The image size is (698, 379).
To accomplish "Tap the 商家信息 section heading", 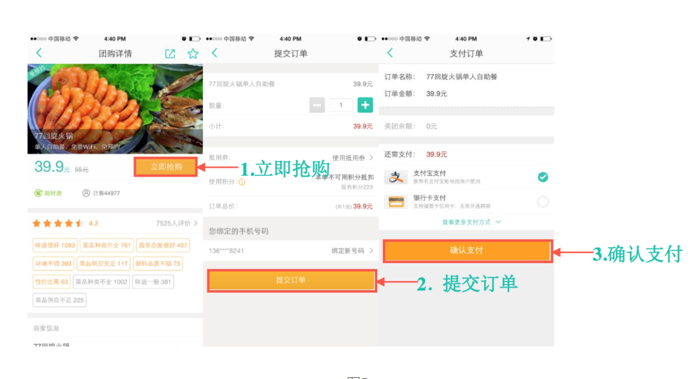I will tap(46, 328).
